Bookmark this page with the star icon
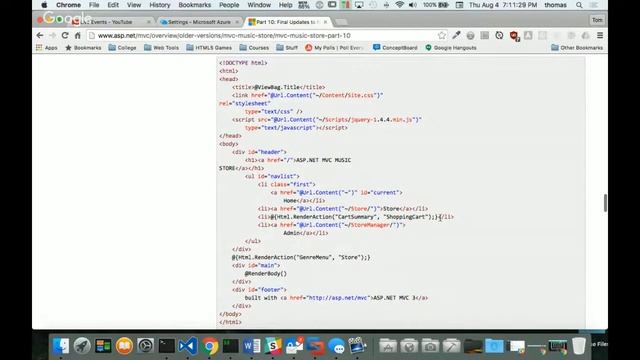 point(442,36)
